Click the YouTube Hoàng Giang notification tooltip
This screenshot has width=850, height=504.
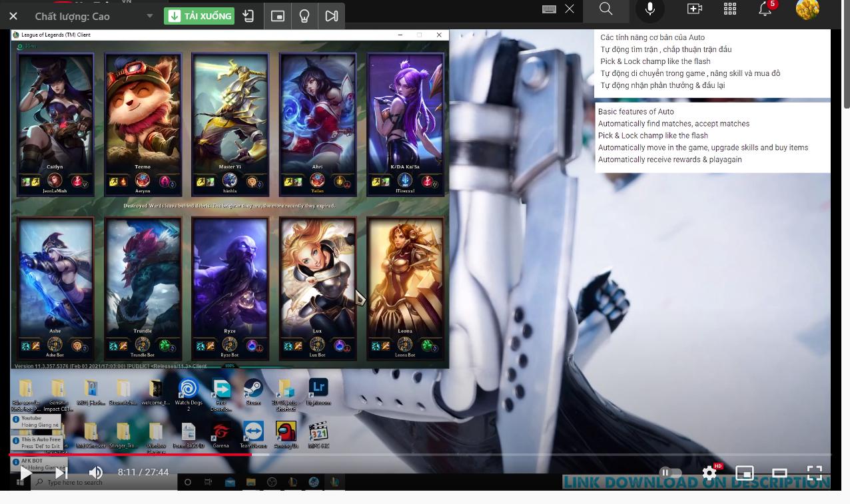tap(36, 421)
